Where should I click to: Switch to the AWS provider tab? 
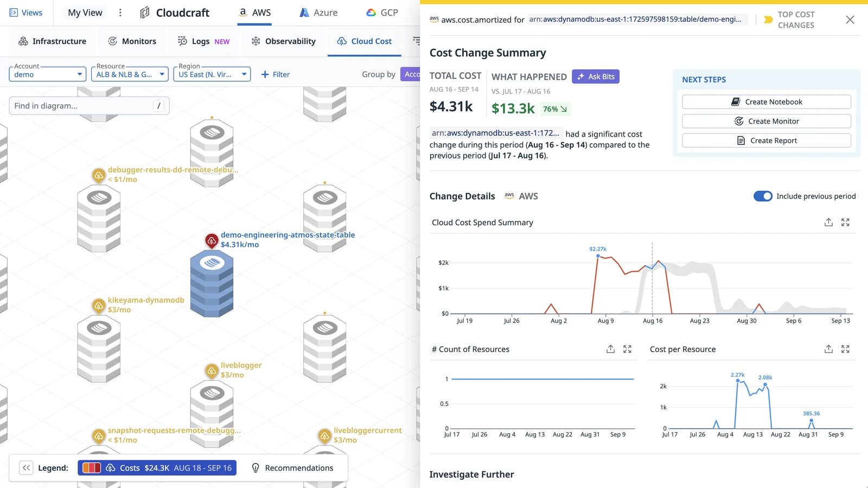click(x=255, y=12)
